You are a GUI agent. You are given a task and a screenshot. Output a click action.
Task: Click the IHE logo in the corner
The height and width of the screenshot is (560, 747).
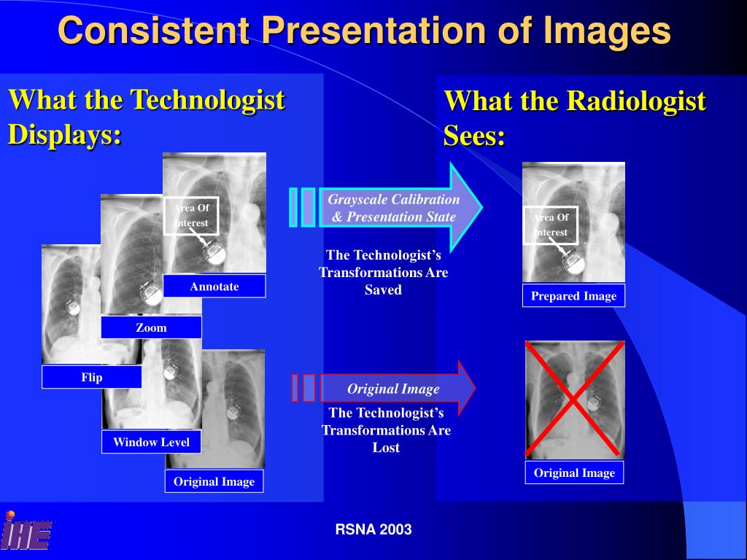point(26,531)
